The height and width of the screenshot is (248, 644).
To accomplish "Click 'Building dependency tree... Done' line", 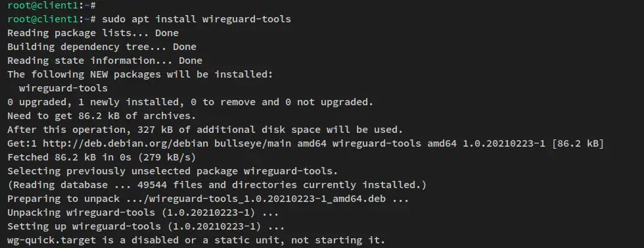I will click(x=102, y=47).
